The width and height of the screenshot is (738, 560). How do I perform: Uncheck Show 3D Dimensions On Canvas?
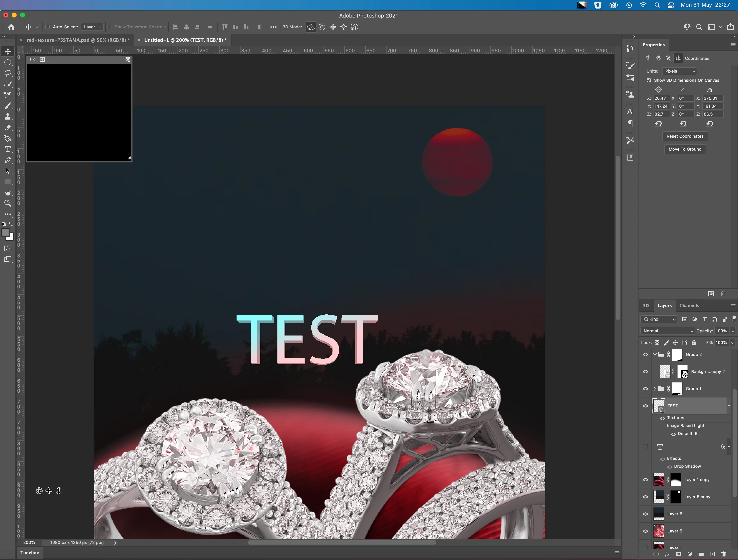coord(649,80)
